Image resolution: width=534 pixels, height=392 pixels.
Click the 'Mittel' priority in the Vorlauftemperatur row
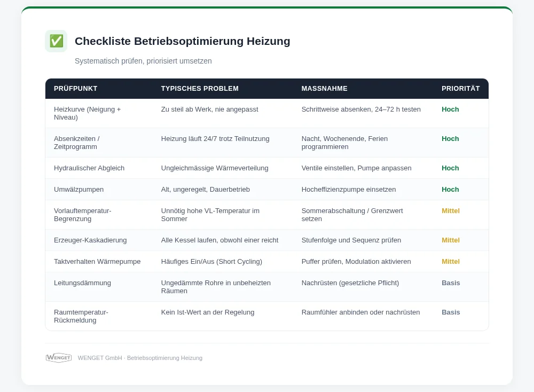pyautogui.click(x=451, y=211)
